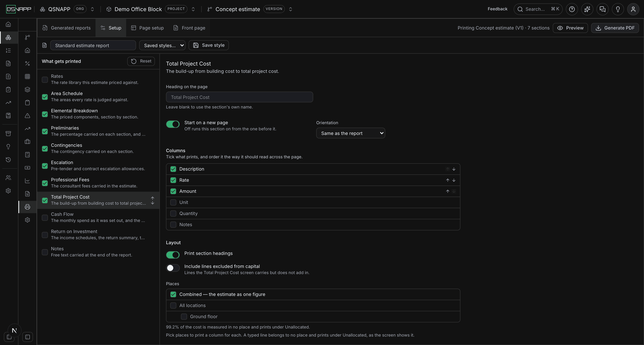Open the line chart icon in the second sidebar
Screen dimensions: 644x345
(27, 181)
